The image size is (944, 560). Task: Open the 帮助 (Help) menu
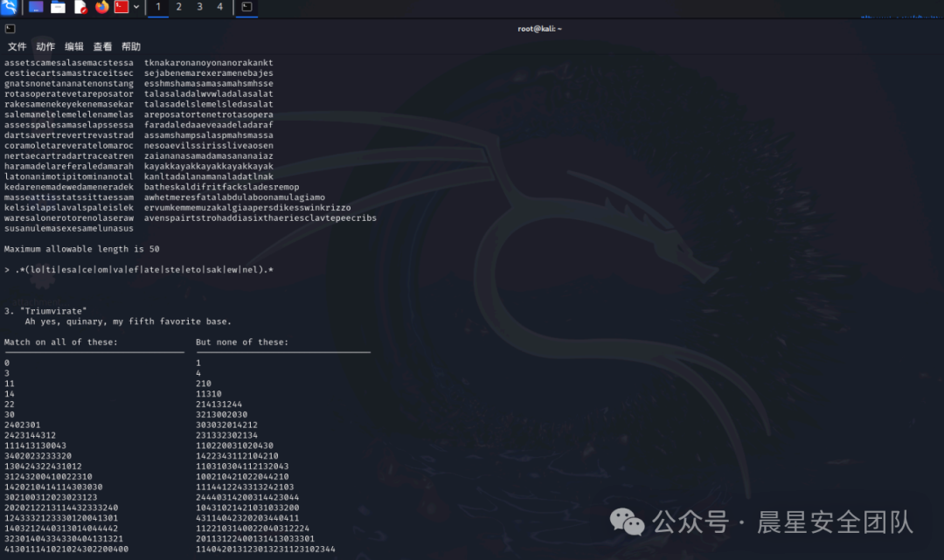(x=131, y=46)
